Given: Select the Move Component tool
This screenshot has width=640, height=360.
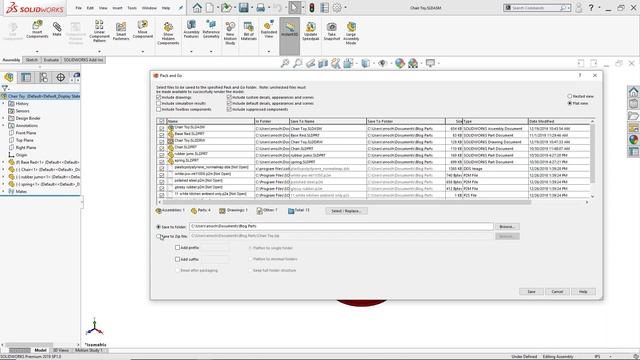Looking at the screenshot, I should (142, 29).
